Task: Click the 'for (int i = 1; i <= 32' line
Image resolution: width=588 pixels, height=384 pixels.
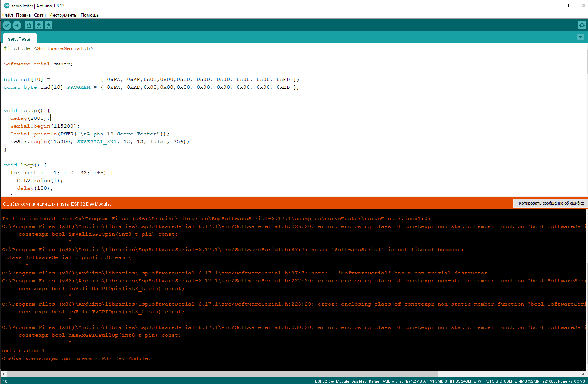Action: [62, 173]
